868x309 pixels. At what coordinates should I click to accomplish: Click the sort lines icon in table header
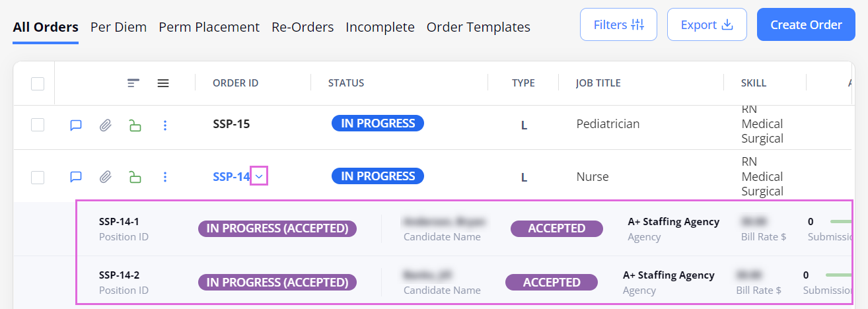coord(133,83)
